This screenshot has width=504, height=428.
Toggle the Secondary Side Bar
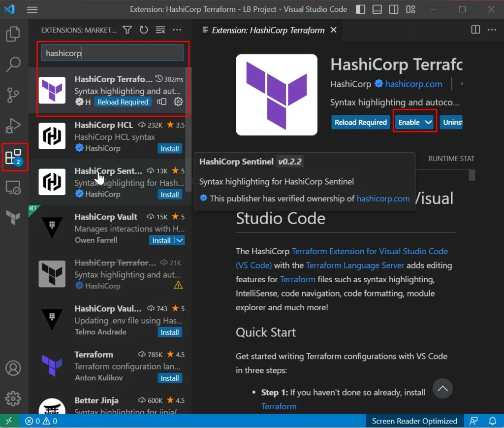(x=394, y=9)
